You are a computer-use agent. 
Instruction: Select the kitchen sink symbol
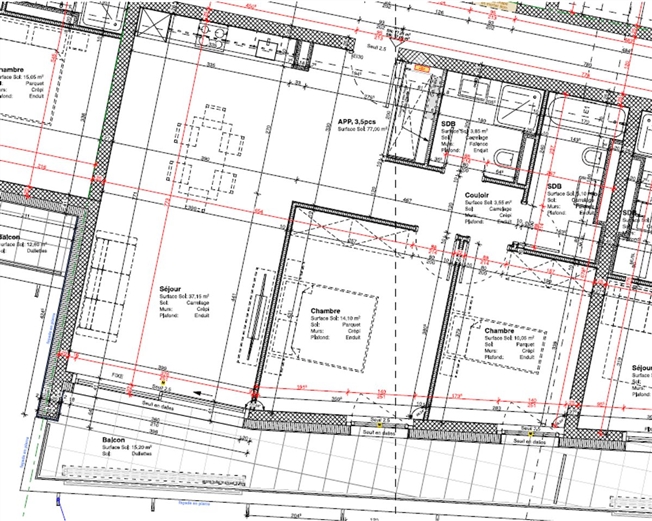pyautogui.click(x=267, y=49)
